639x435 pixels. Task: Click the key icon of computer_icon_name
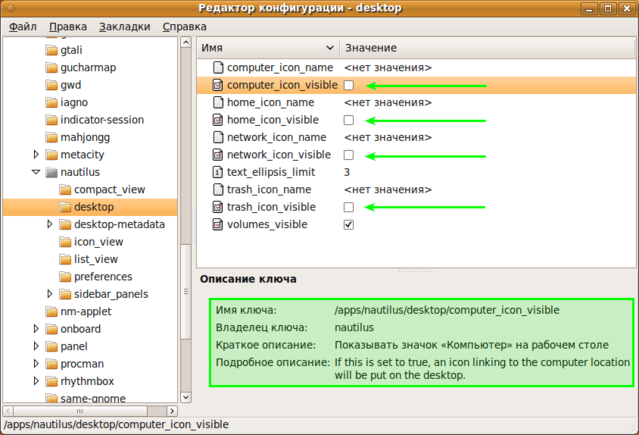click(x=218, y=68)
